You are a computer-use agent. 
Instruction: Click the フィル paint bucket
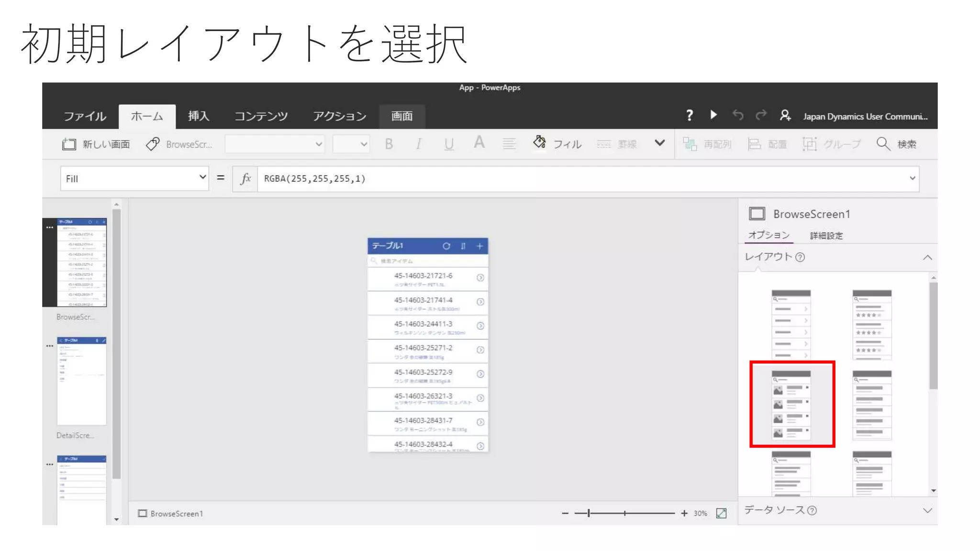pos(557,143)
